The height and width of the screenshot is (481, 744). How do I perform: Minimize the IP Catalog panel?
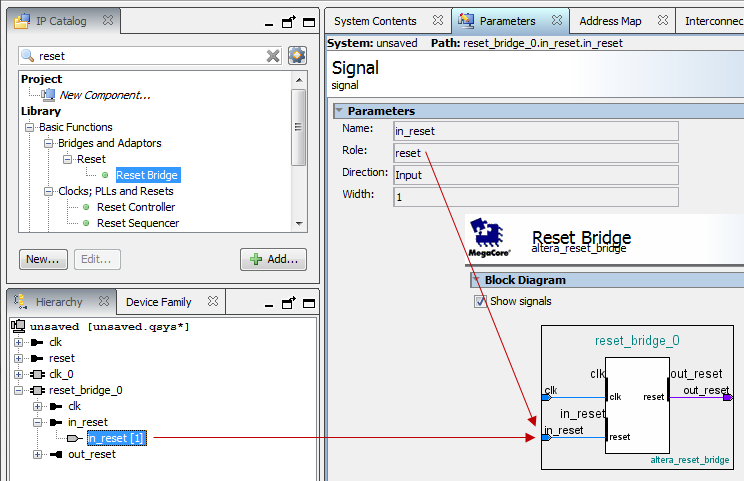click(x=269, y=24)
